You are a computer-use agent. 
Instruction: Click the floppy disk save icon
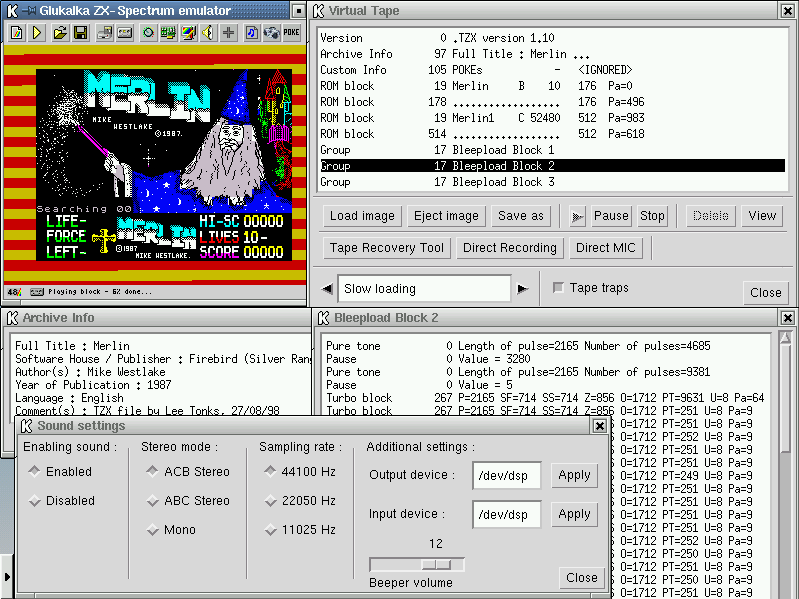tap(81, 33)
